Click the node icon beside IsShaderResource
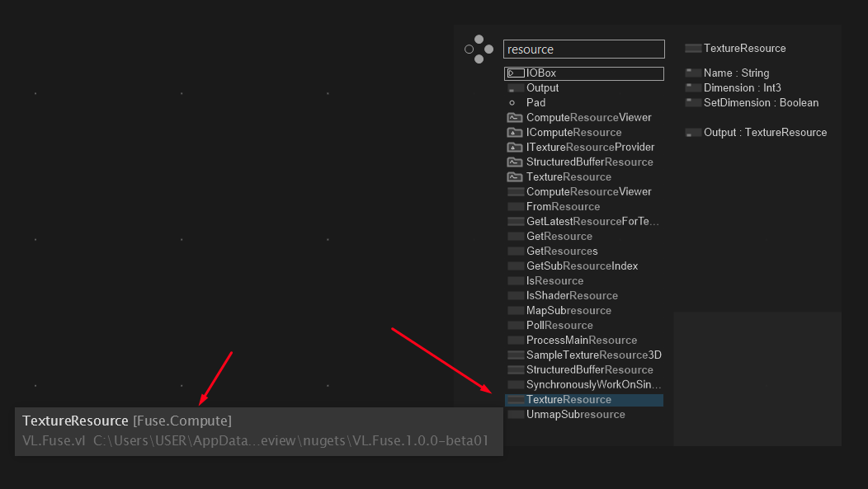Image resolution: width=868 pixels, height=489 pixels. point(515,296)
